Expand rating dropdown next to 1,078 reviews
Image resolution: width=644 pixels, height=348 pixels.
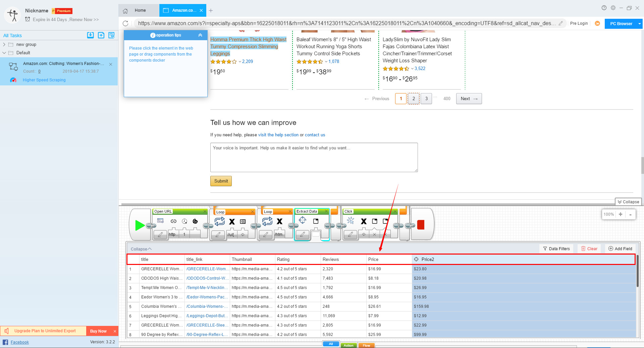326,62
